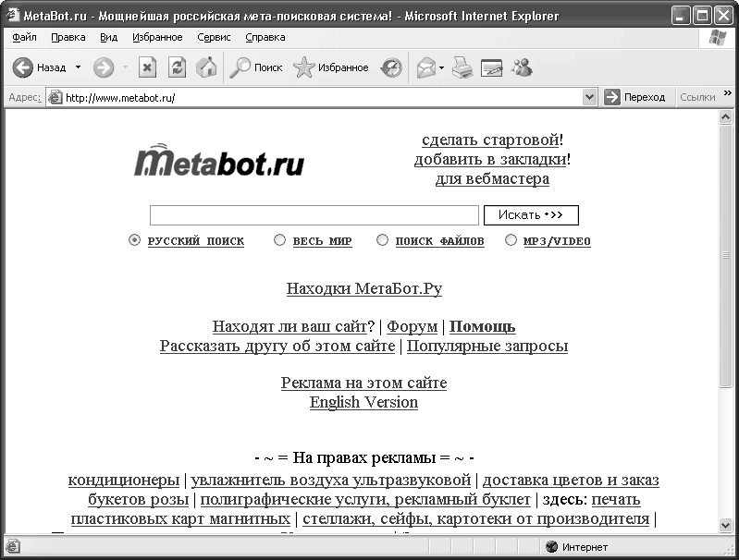Screen dimensions: 739x560
Task: Click стеллажи, сейфы, картотеки link
Action: (476, 519)
